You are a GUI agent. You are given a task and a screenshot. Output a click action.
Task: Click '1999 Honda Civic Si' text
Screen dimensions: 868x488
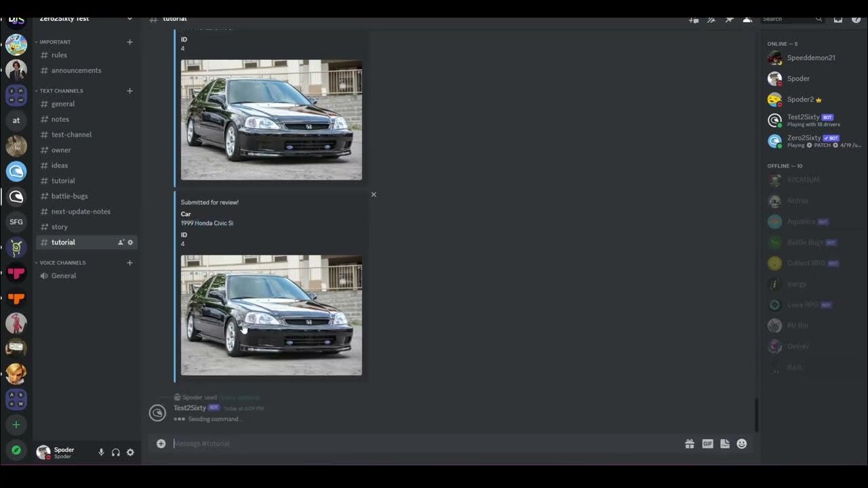click(207, 223)
